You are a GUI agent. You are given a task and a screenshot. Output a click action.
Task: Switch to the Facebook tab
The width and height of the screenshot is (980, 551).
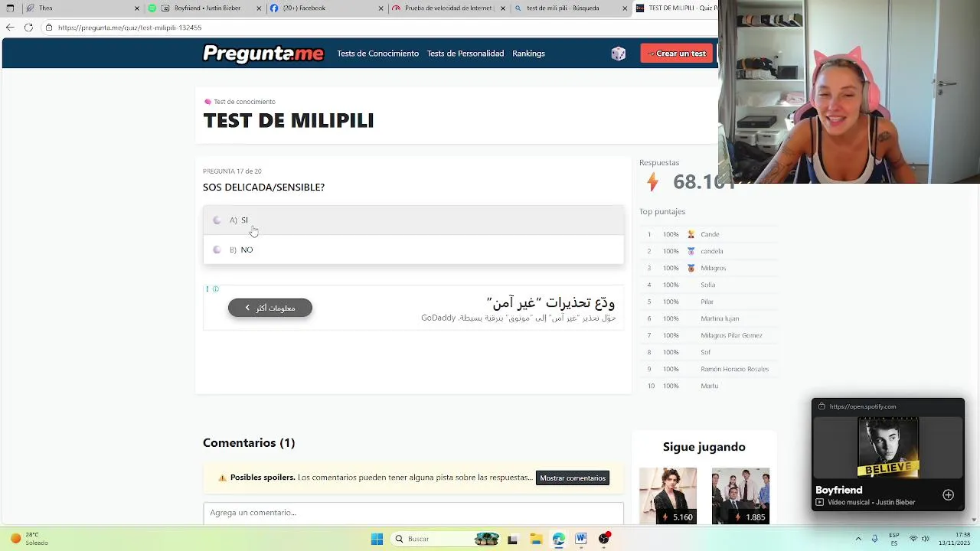point(326,8)
